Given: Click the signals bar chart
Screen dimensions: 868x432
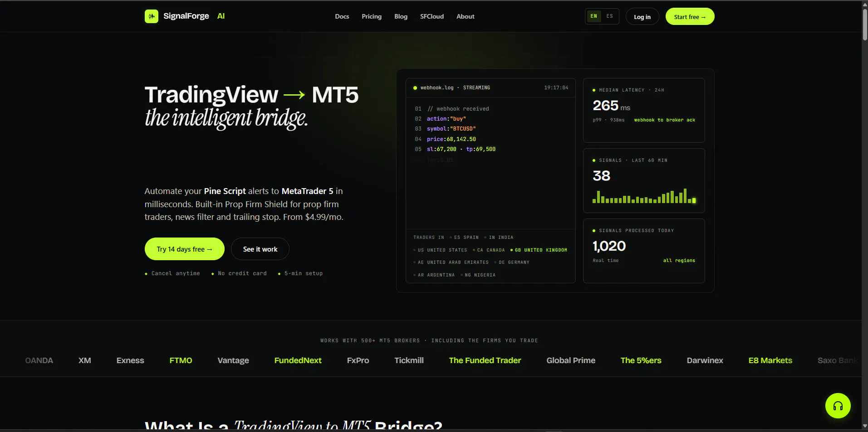Looking at the screenshot, I should pos(644,196).
